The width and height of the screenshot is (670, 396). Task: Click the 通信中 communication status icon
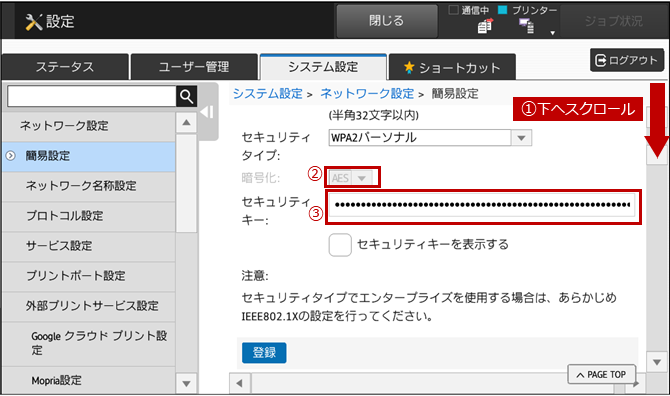485,26
